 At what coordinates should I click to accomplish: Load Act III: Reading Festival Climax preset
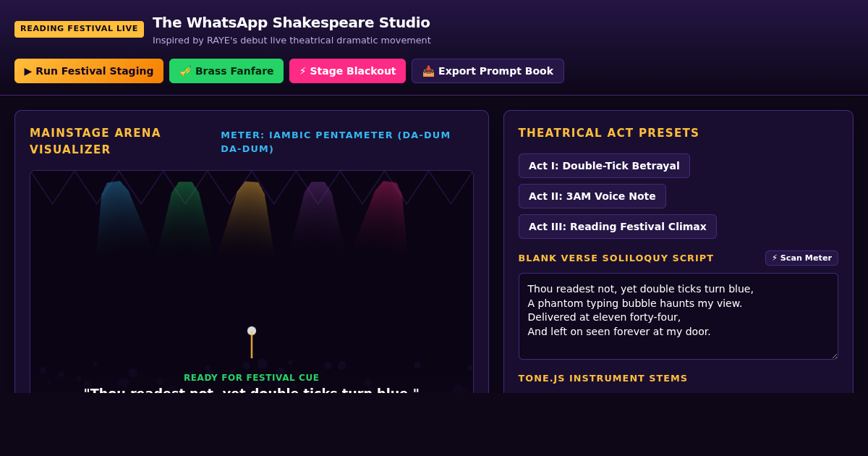click(618, 227)
